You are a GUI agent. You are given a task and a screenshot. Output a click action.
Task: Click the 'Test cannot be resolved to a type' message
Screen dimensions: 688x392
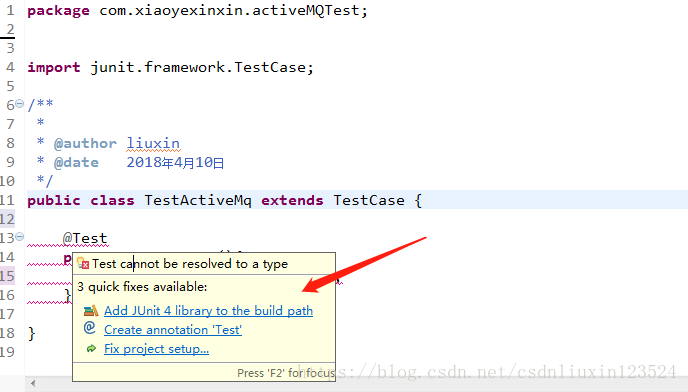190,264
